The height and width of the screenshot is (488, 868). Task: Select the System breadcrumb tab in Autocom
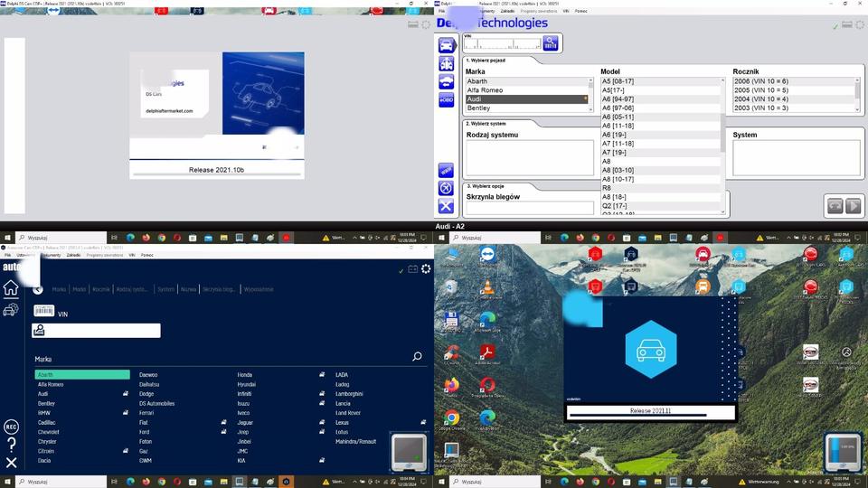(x=165, y=289)
